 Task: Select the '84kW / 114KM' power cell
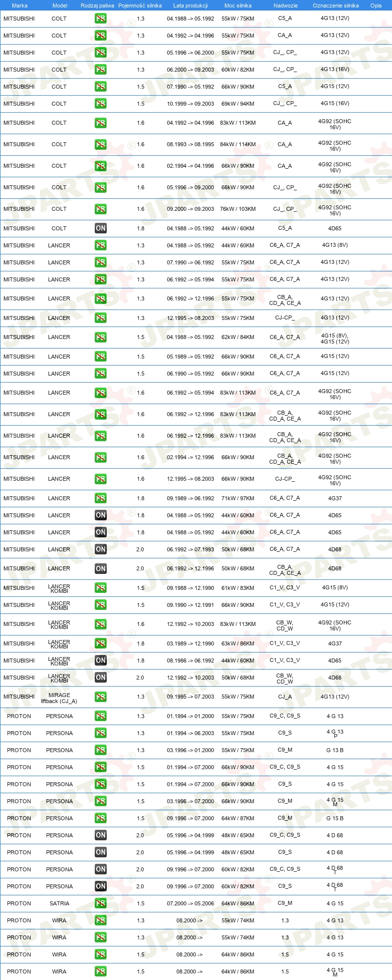(238, 144)
